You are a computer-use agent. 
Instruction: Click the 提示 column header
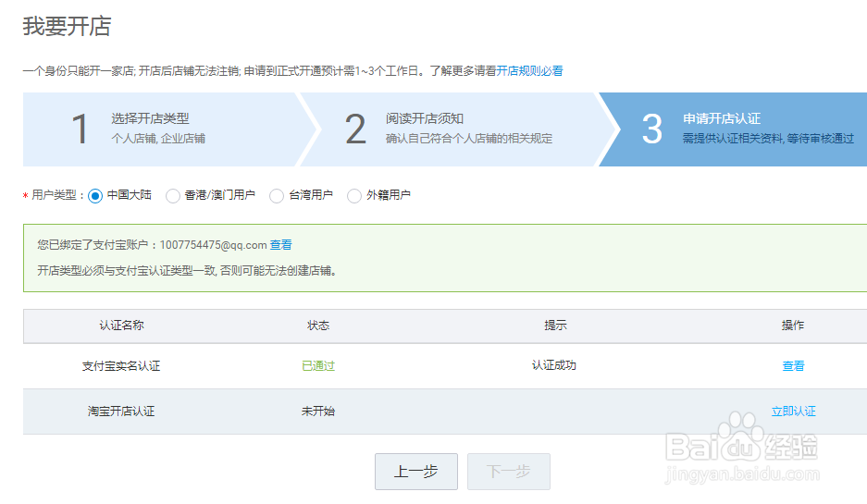pyautogui.click(x=555, y=326)
